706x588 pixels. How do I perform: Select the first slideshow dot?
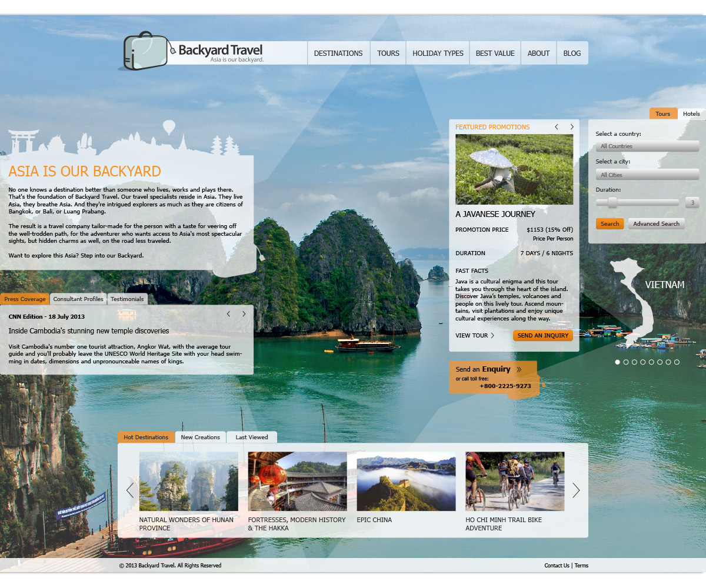(x=617, y=362)
